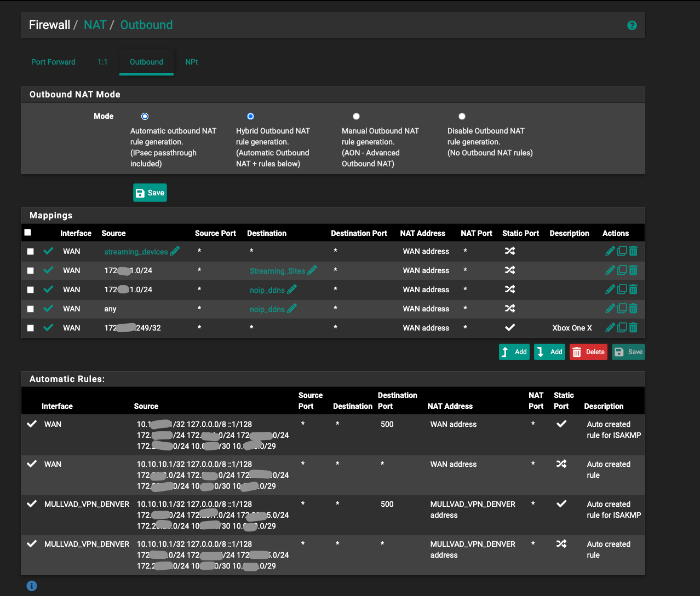Image resolution: width=700 pixels, height=596 pixels.
Task: Click the info icon below Automatic Rules
Action: [x=32, y=586]
